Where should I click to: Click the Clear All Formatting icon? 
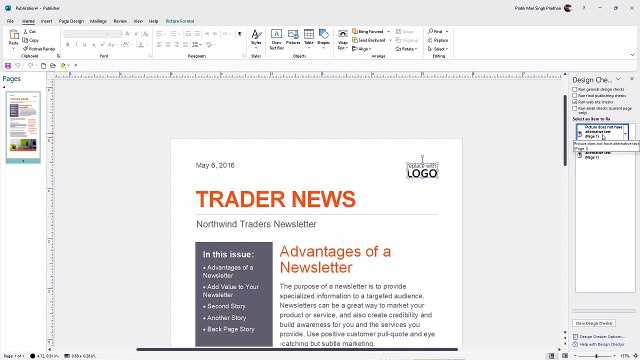(x=146, y=34)
